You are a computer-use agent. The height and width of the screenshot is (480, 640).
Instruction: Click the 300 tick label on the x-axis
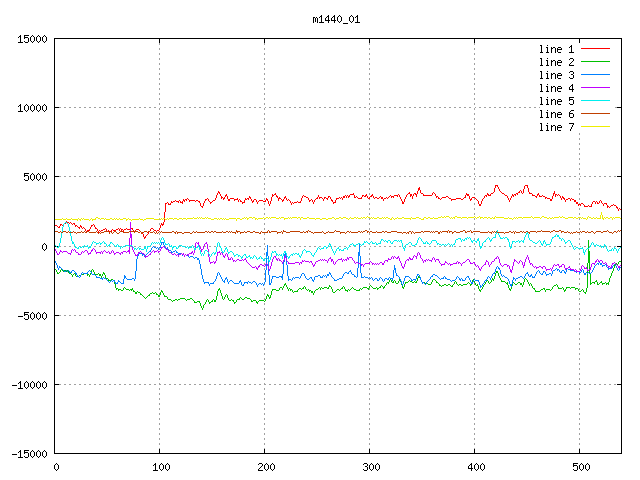click(370, 467)
